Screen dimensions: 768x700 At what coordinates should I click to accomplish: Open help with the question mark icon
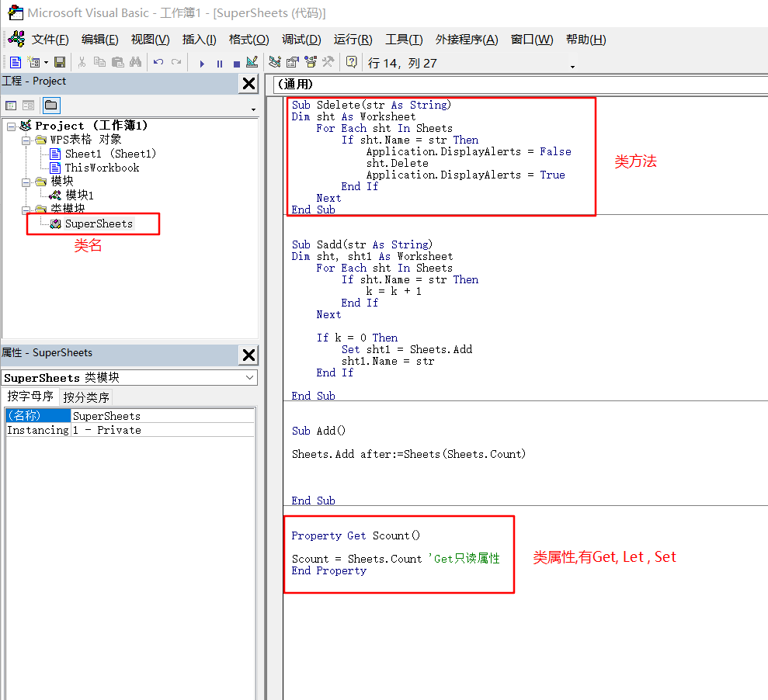[350, 63]
